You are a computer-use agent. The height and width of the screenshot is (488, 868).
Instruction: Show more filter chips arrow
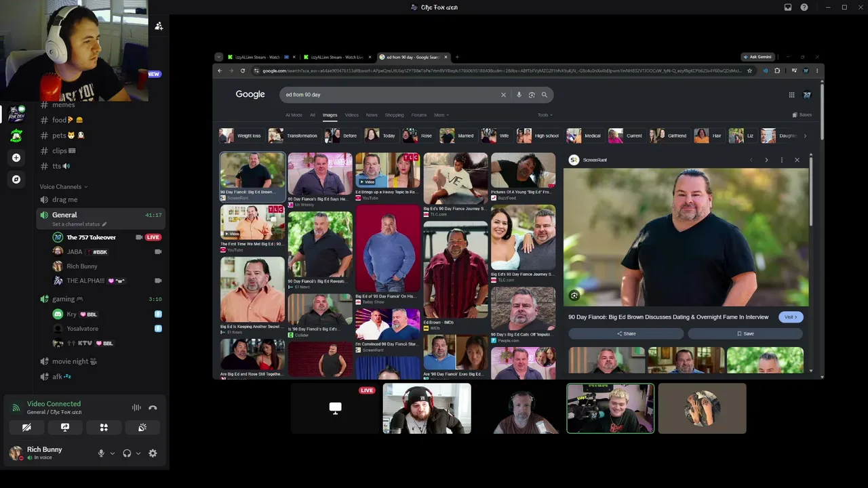pos(805,136)
